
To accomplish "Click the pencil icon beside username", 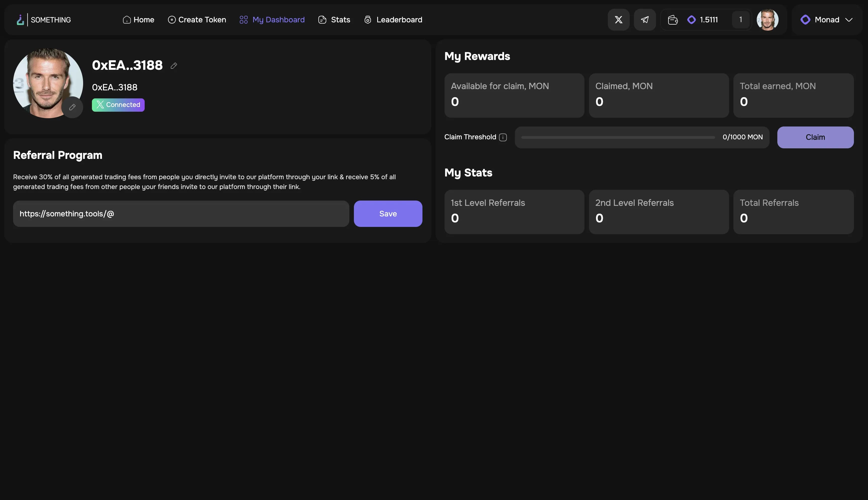I will click(174, 66).
